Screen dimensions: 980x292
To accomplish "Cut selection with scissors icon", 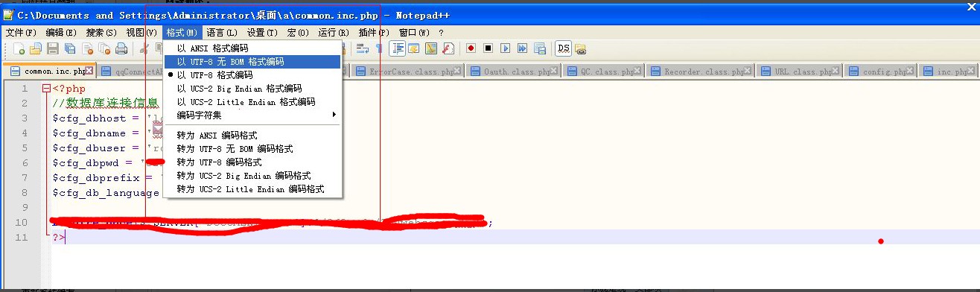I will [144, 48].
